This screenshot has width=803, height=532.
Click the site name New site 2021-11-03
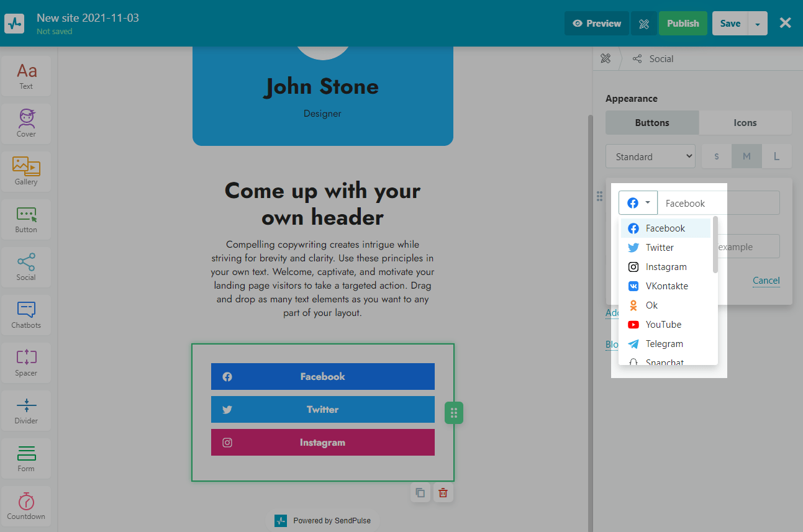pyautogui.click(x=88, y=18)
